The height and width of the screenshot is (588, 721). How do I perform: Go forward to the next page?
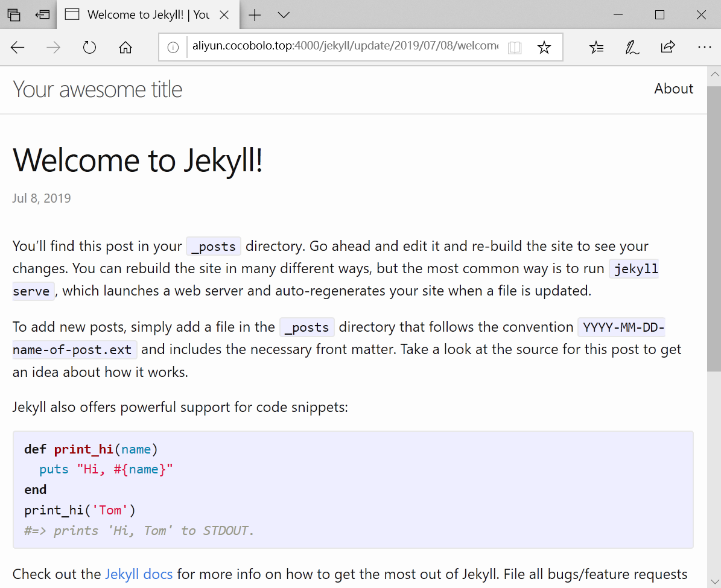click(x=53, y=47)
